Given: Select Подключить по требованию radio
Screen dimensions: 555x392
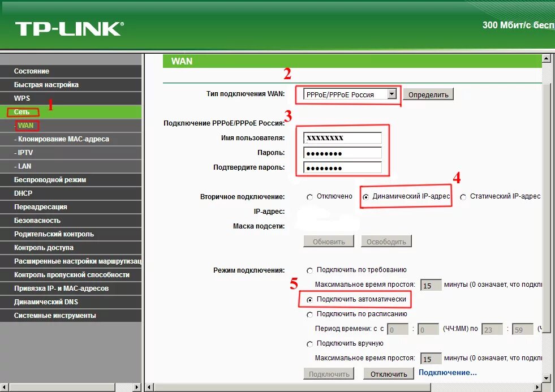Looking at the screenshot, I should click(x=309, y=270).
